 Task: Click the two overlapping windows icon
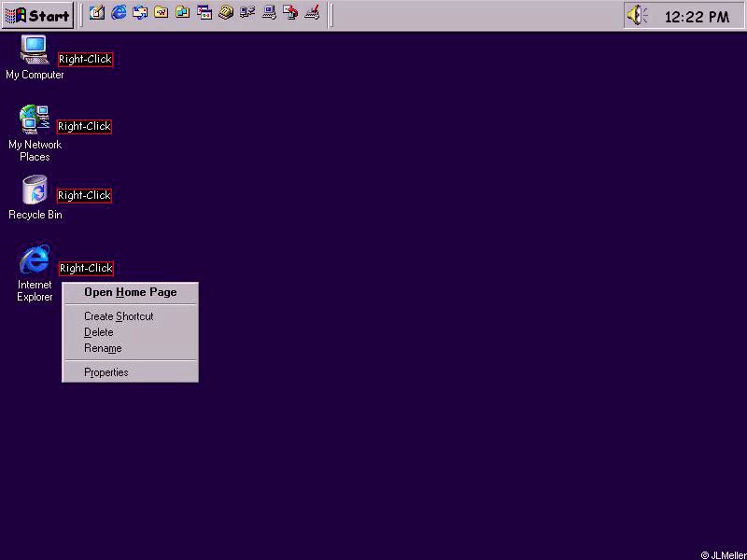coord(204,13)
